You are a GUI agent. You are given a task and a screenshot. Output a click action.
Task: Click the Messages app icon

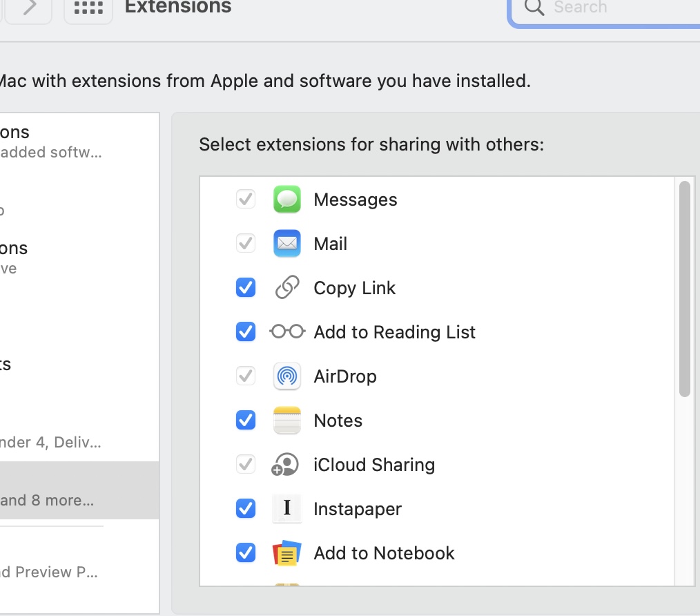point(286,199)
